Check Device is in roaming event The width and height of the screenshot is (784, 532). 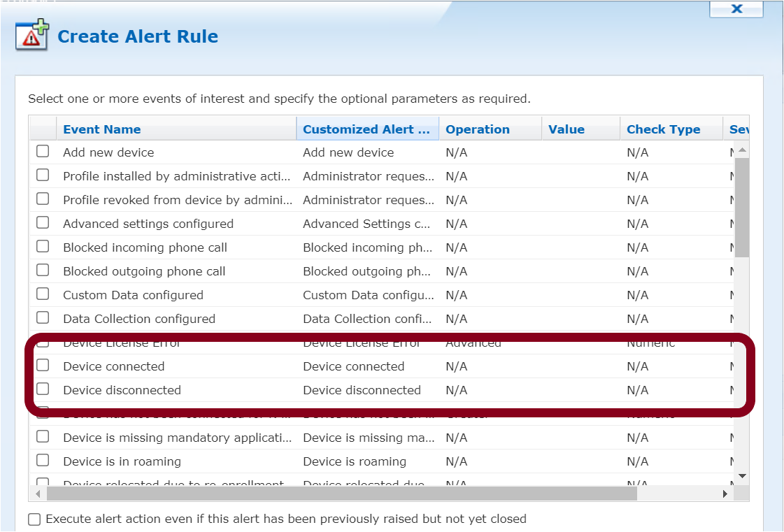(43, 461)
